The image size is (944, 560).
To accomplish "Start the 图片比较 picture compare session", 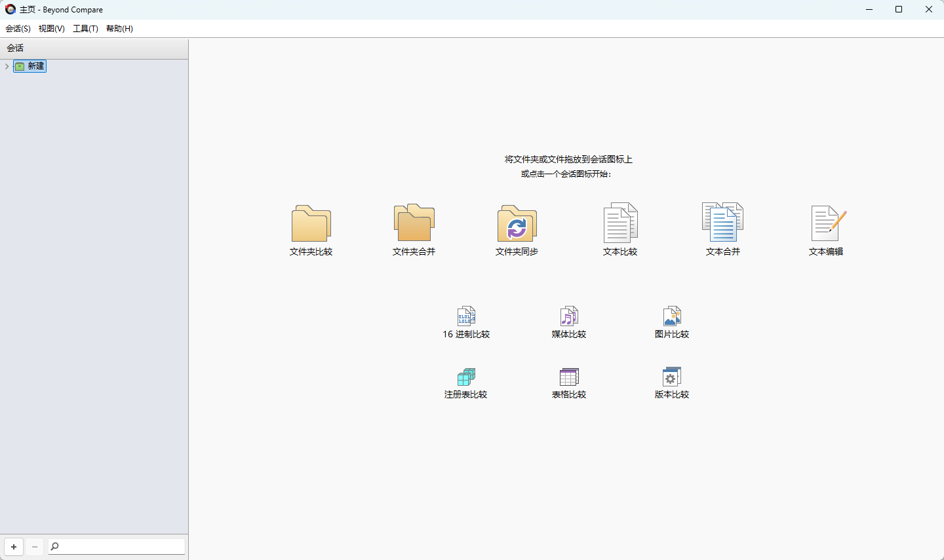I will coord(672,322).
